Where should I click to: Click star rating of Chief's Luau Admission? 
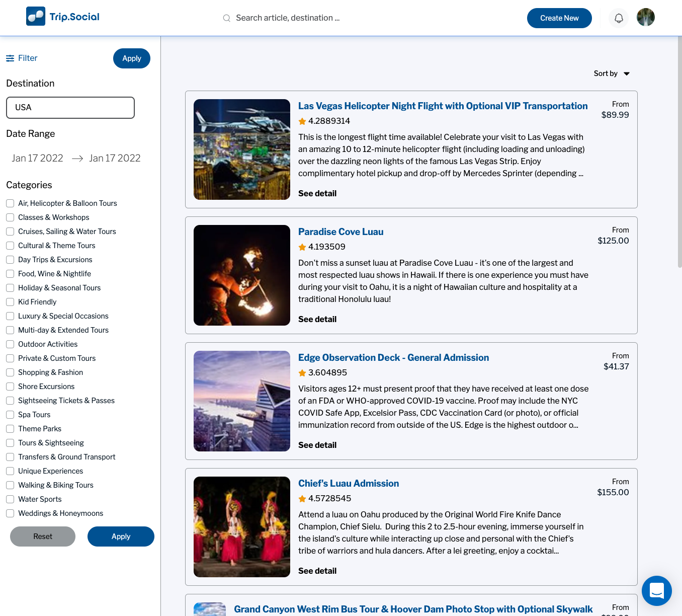click(x=302, y=499)
